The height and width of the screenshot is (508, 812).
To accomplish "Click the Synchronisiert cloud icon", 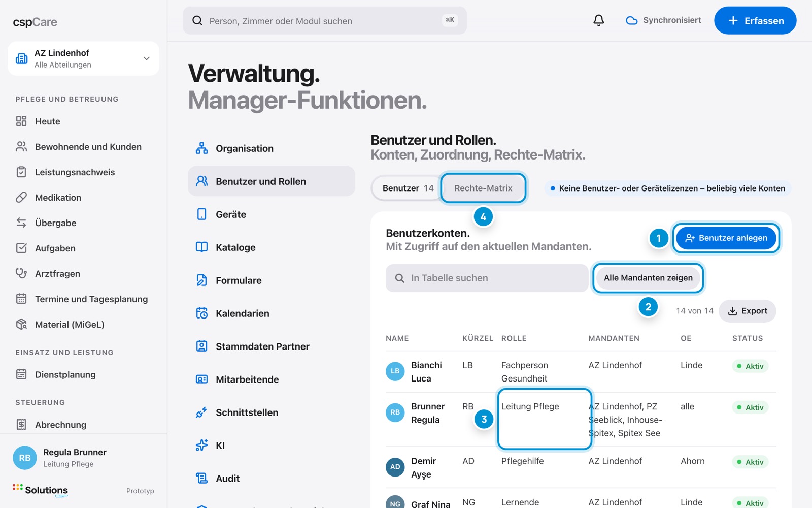I will click(x=631, y=20).
